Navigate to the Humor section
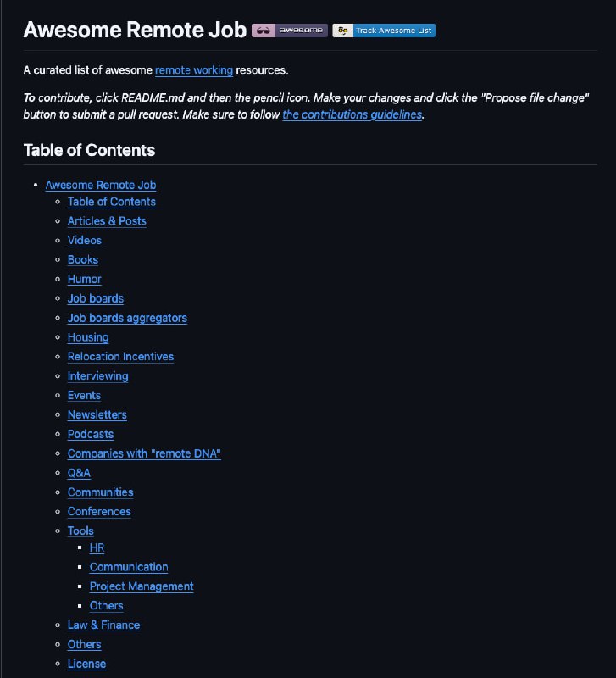This screenshot has width=616, height=678. coord(85,280)
